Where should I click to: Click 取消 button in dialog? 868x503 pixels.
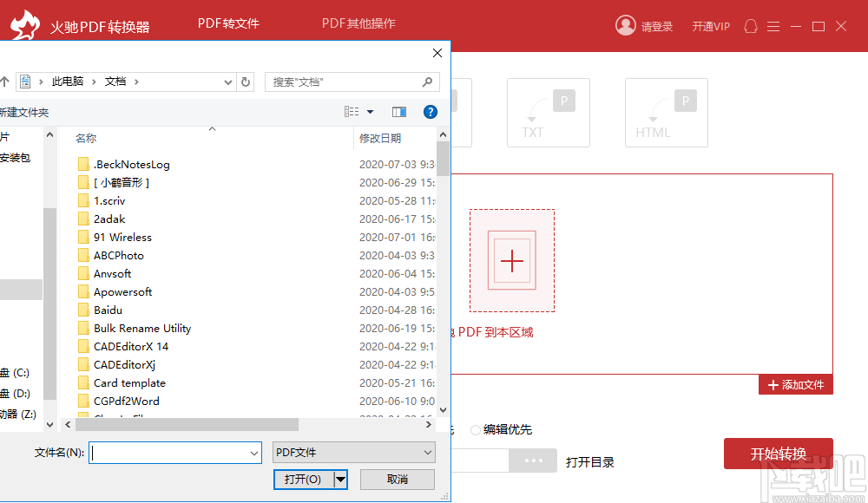tap(398, 480)
